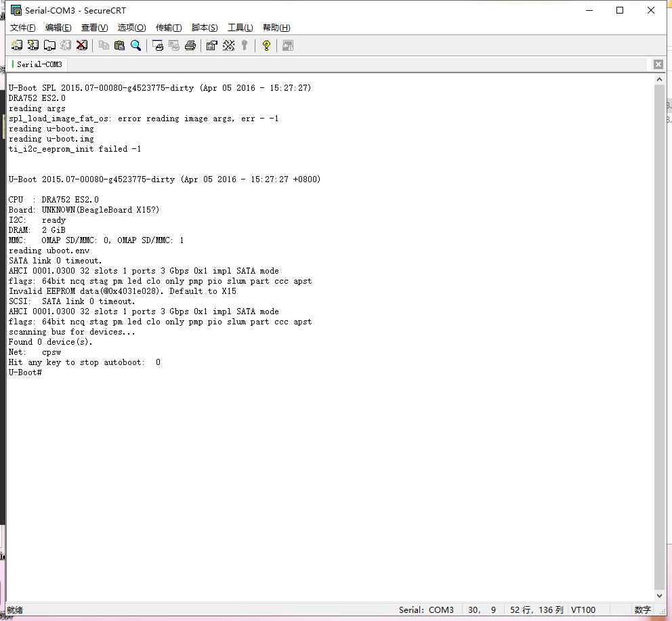Click the '52 行, 136 列' status bar entry
Image resolution: width=672 pixels, height=621 pixels.
(x=537, y=610)
